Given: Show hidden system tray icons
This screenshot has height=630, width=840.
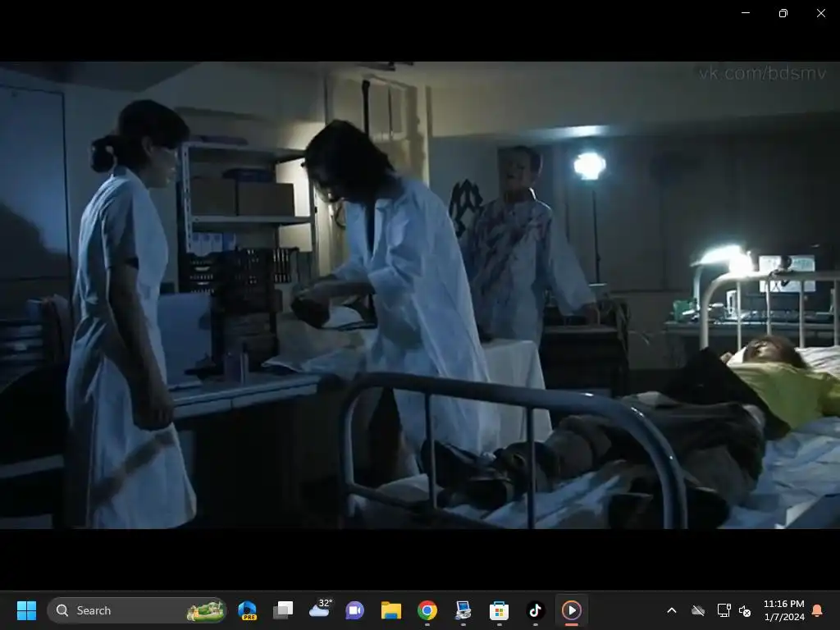Looking at the screenshot, I should 672,610.
